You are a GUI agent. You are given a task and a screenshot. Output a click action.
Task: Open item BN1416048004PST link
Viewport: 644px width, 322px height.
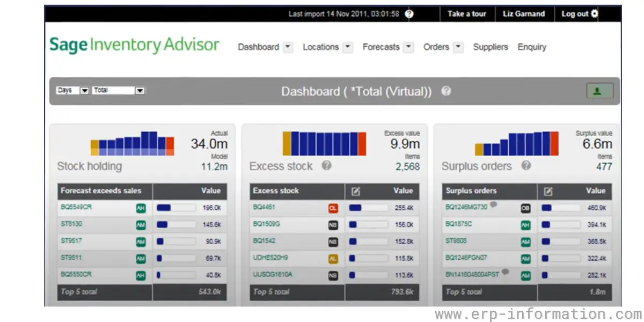point(472,274)
